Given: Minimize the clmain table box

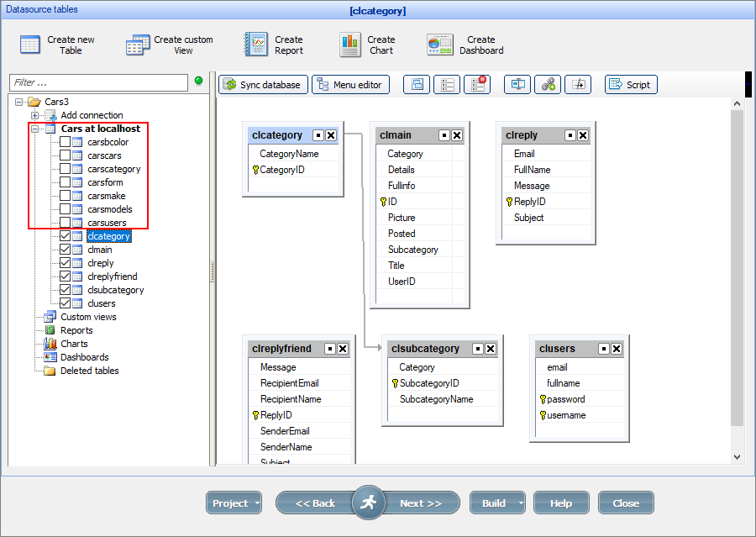Looking at the screenshot, I should click(444, 135).
